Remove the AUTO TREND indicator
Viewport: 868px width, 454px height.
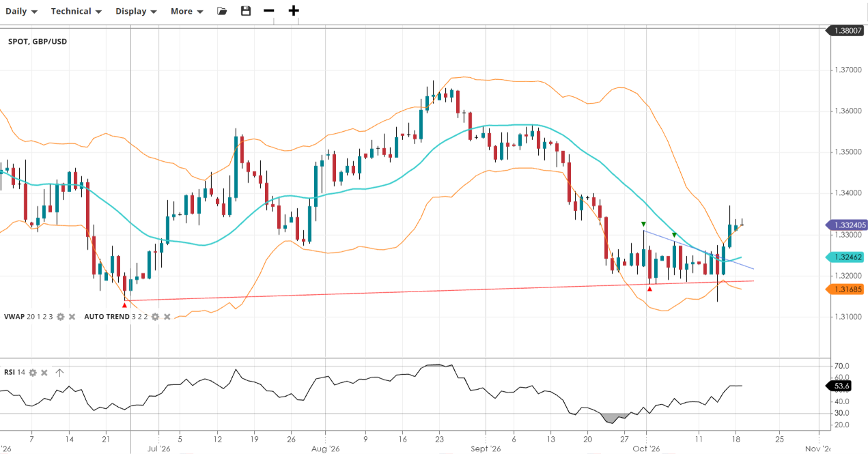click(167, 317)
